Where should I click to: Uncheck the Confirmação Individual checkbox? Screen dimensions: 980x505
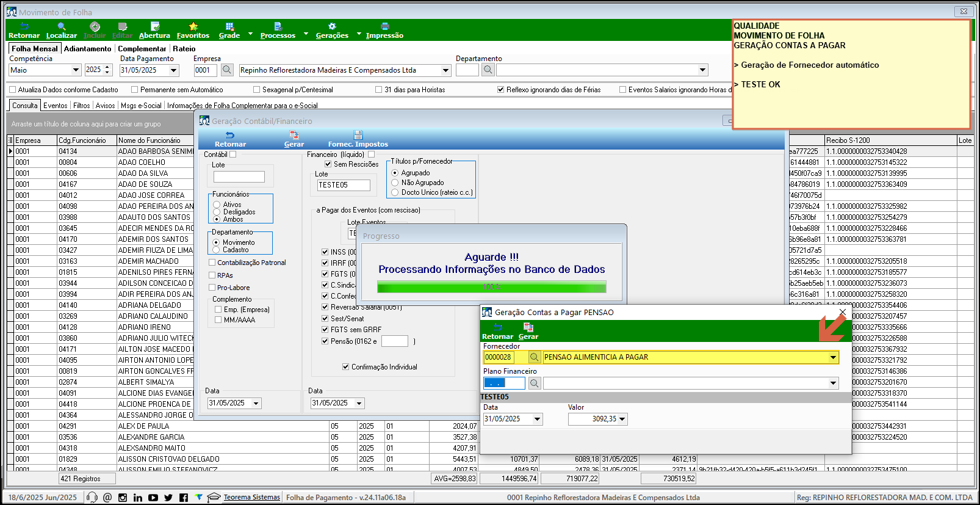coord(346,367)
